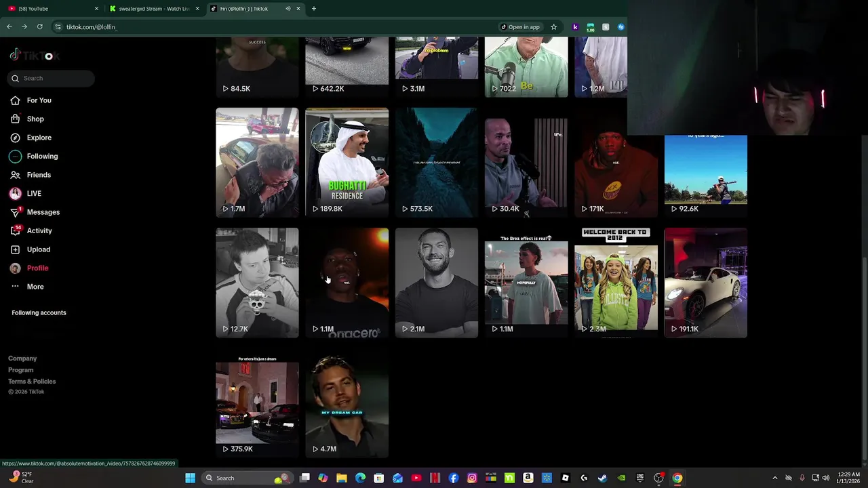Screen dimensions: 868x488
Task: Open the Windows Start menu
Action: pos(191,479)
